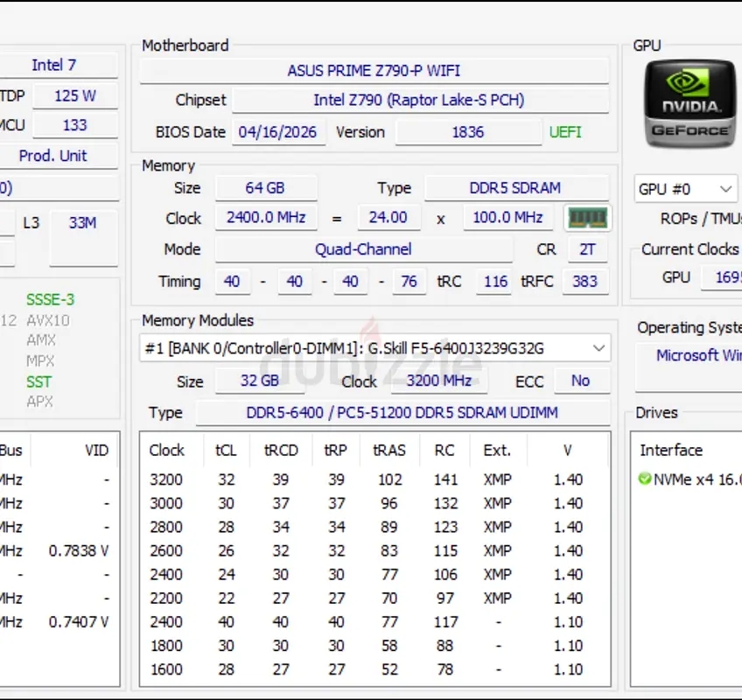
Task: Click the tRFC value 383
Action: [585, 282]
